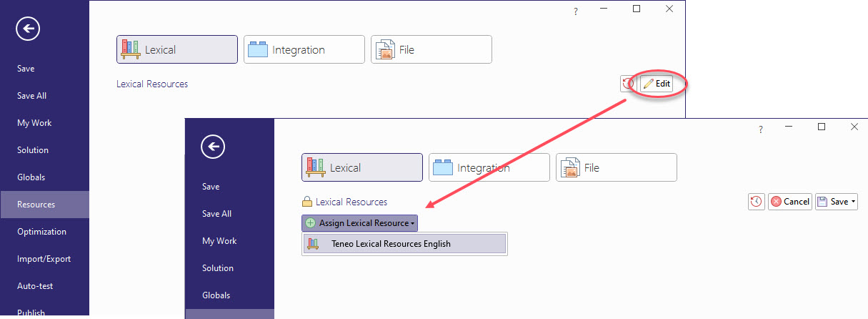Viewport: 868px width, 319px height.
Task: Click Lexical Resources heading in rear window
Action: click(152, 84)
